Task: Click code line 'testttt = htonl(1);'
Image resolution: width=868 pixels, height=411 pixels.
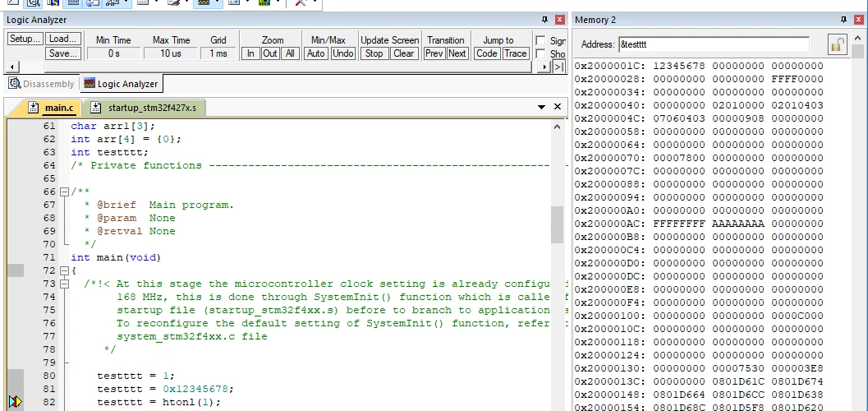Action: [158, 402]
